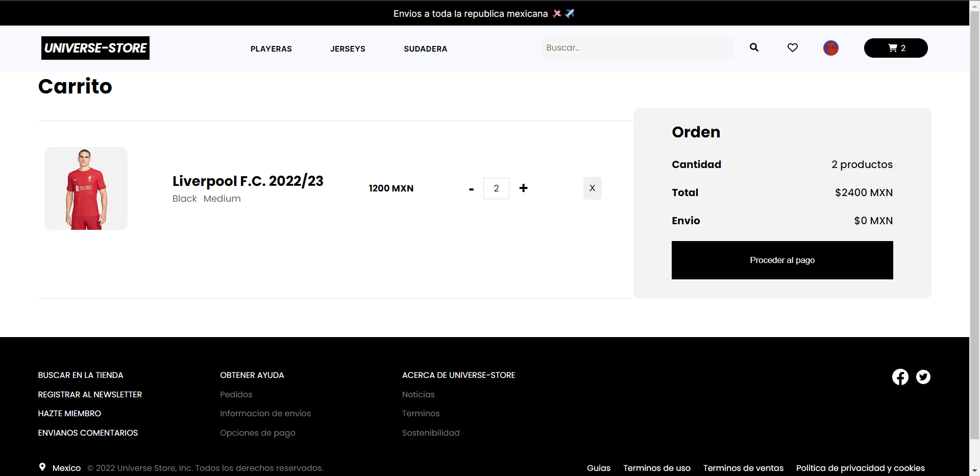The image size is (980, 476).
Task: Click the Medium size label
Action: coord(222,199)
